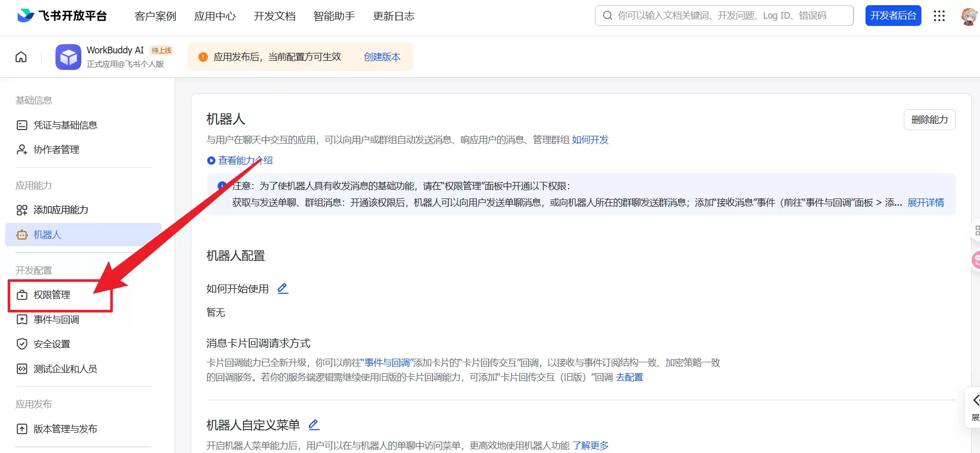Click the 机器人配置 heading
The image size is (980, 453).
pos(236,256)
